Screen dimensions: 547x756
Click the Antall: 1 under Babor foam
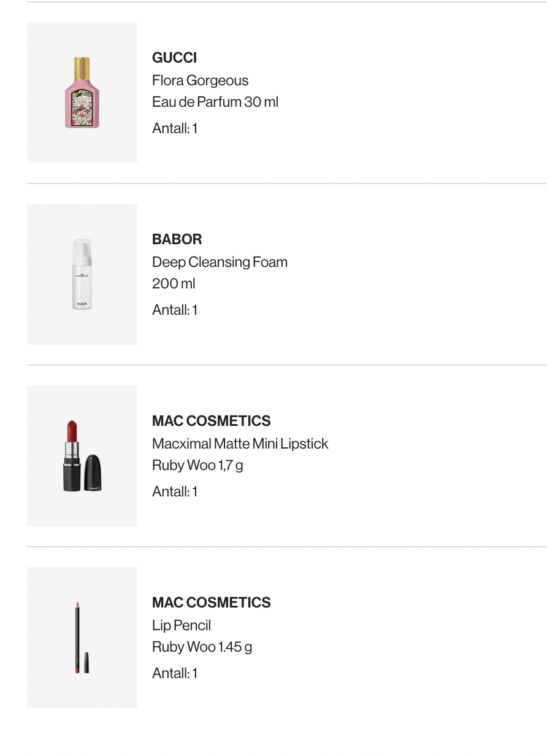coord(175,310)
